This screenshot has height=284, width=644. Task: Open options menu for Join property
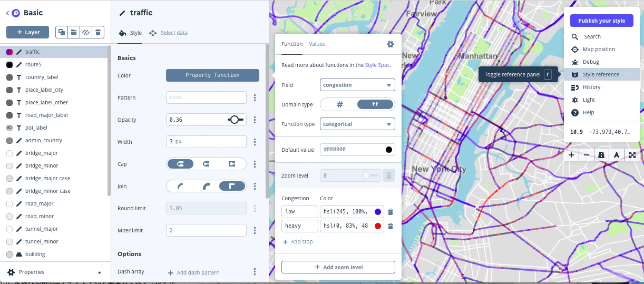pyautogui.click(x=255, y=186)
